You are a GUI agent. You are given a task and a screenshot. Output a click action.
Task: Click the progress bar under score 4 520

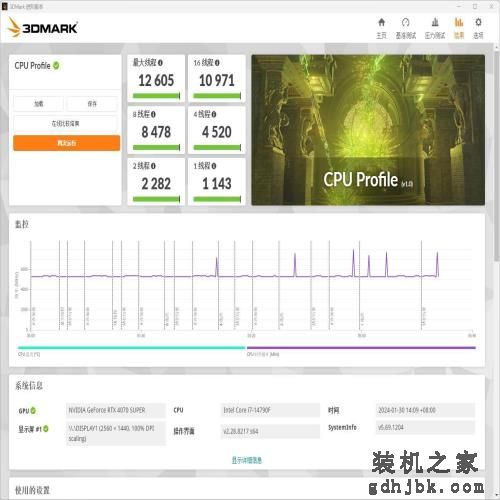(x=217, y=147)
